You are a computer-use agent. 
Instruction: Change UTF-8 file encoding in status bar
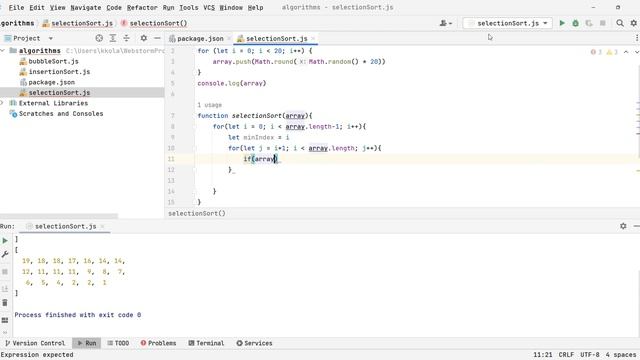click(x=590, y=355)
